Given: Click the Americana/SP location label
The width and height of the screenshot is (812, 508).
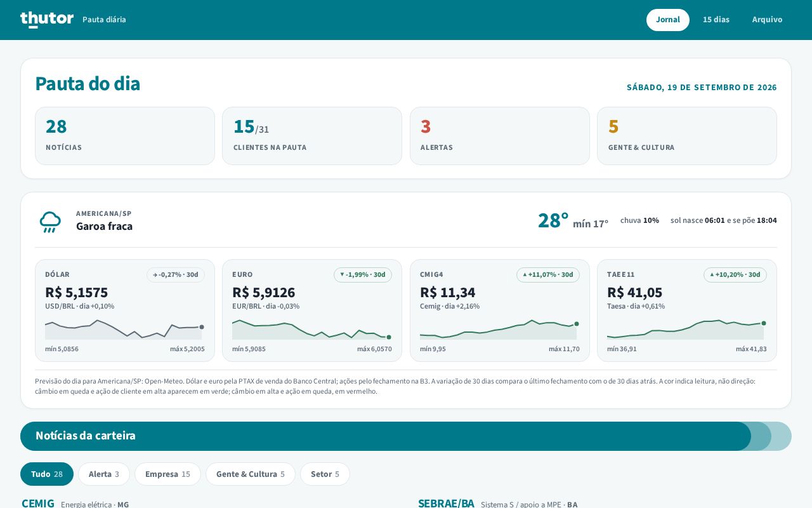Looking at the screenshot, I should pos(104,213).
